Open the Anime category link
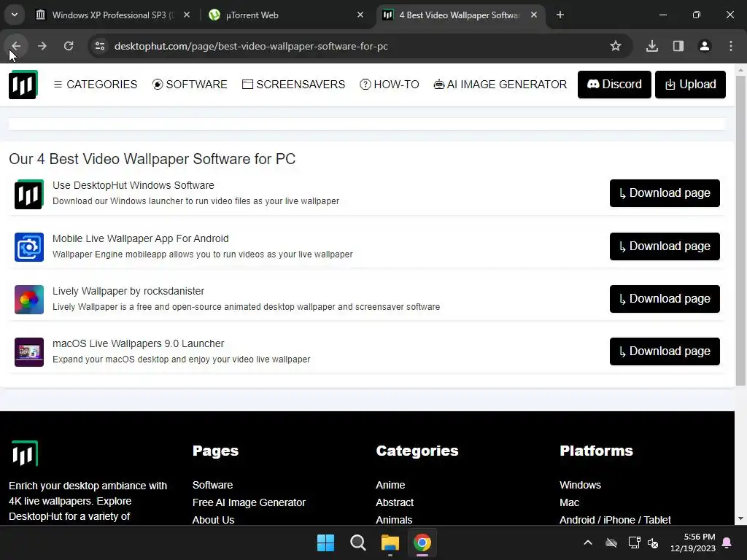The width and height of the screenshot is (747, 560). tap(390, 485)
